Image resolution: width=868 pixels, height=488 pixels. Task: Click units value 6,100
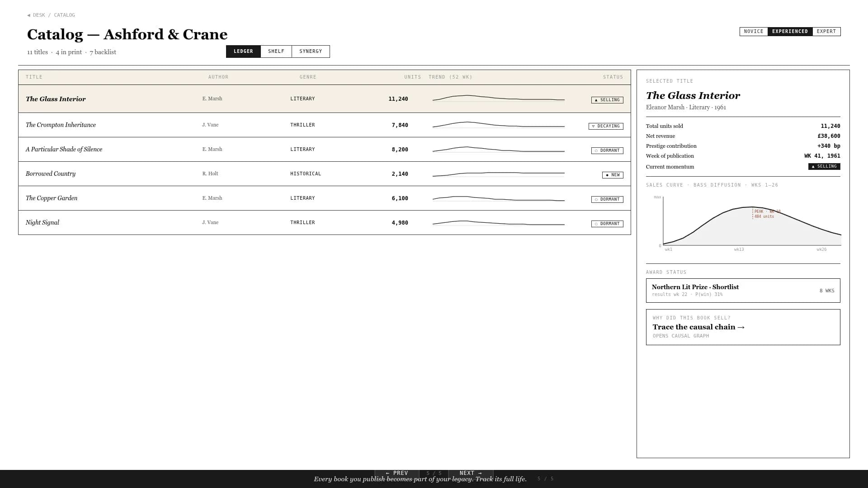(400, 198)
